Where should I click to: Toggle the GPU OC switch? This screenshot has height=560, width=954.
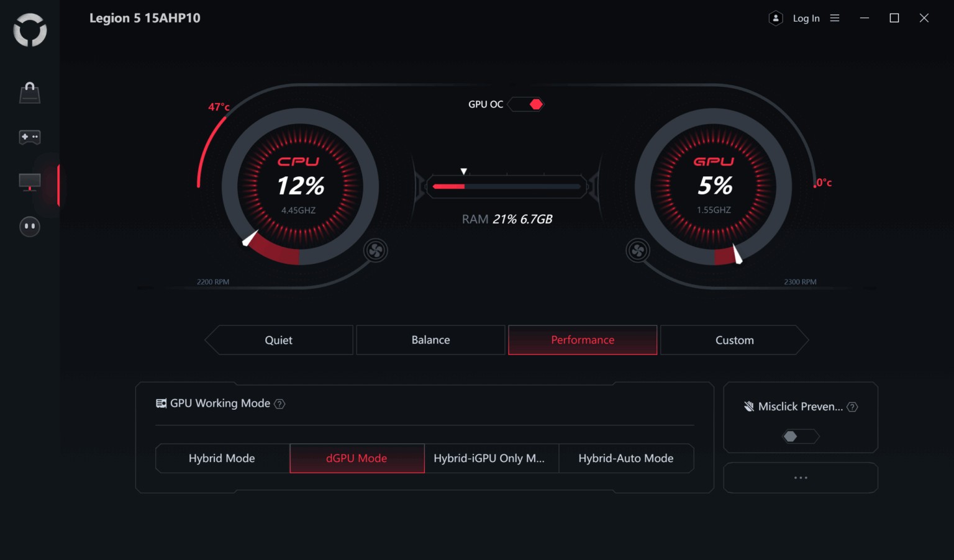click(x=525, y=104)
